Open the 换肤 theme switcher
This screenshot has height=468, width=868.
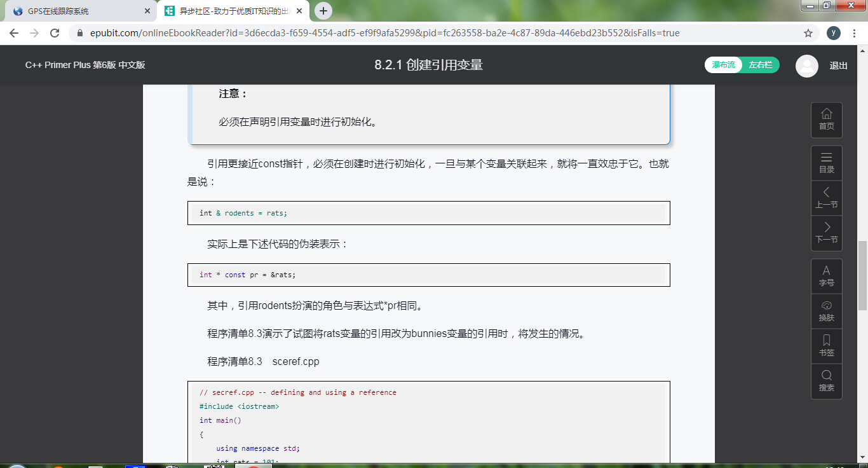826,311
